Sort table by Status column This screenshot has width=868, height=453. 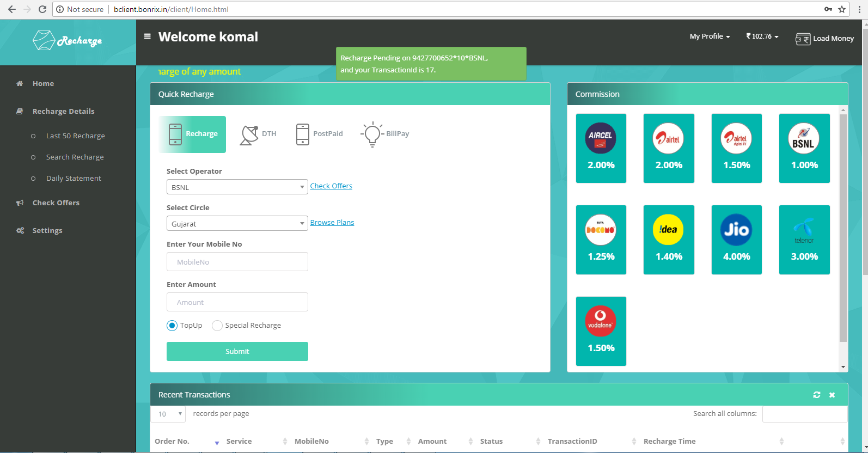[x=509, y=442]
